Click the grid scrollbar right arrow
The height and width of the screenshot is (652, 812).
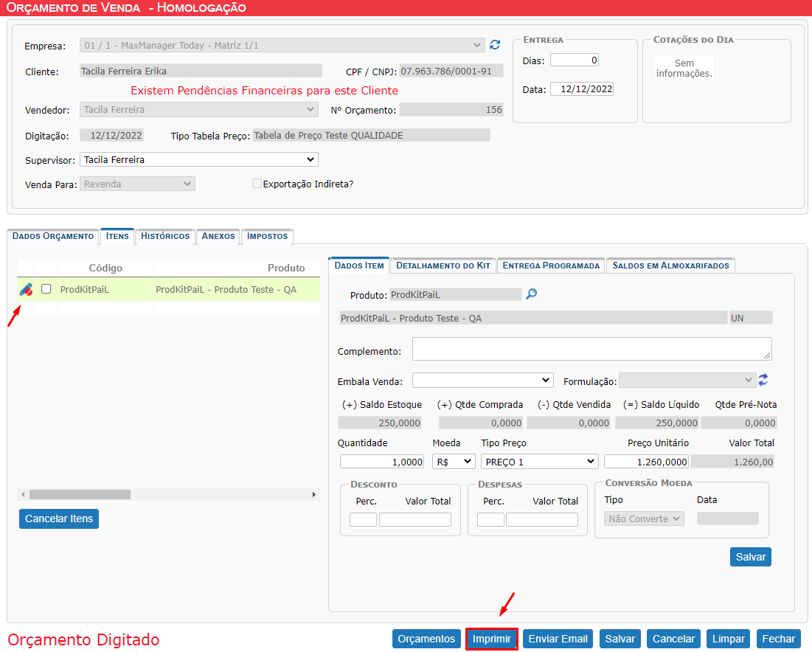314,495
